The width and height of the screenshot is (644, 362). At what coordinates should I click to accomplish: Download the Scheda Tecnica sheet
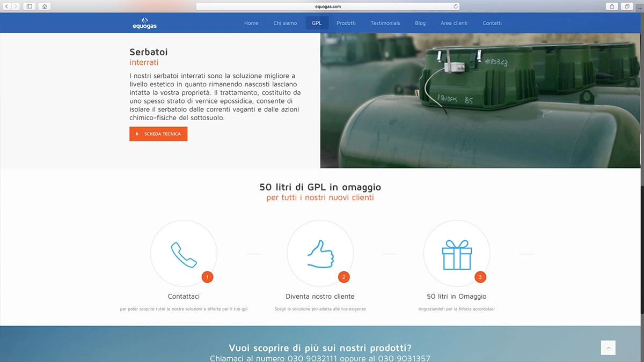click(x=158, y=134)
